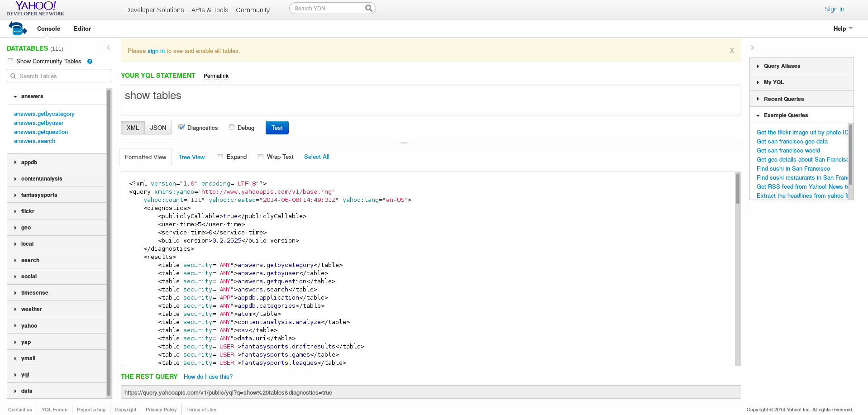868x415 pixels.
Task: Open the 'Find sushi in San Francisco' example query
Action: (793, 168)
